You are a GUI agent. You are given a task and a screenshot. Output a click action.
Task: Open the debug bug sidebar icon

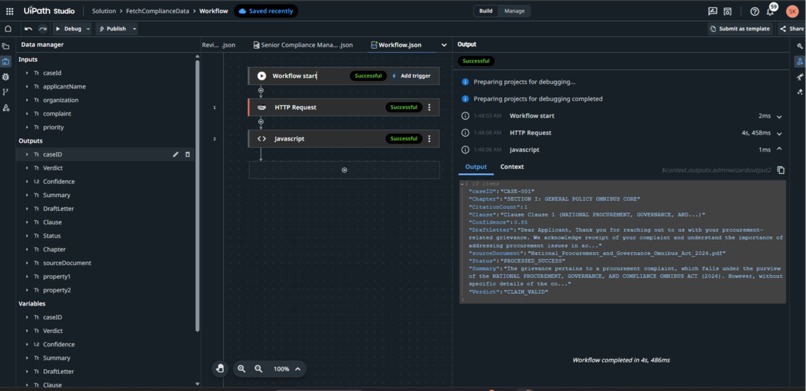pyautogui.click(x=6, y=77)
